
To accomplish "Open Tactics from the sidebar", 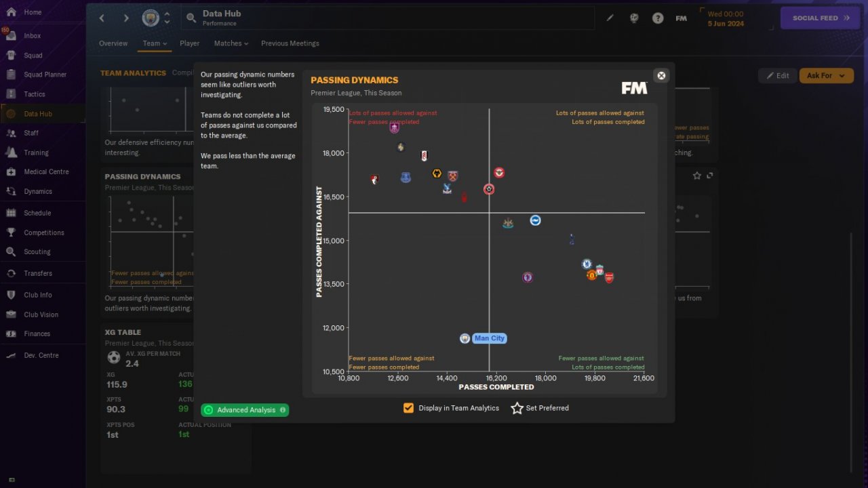I will point(34,94).
